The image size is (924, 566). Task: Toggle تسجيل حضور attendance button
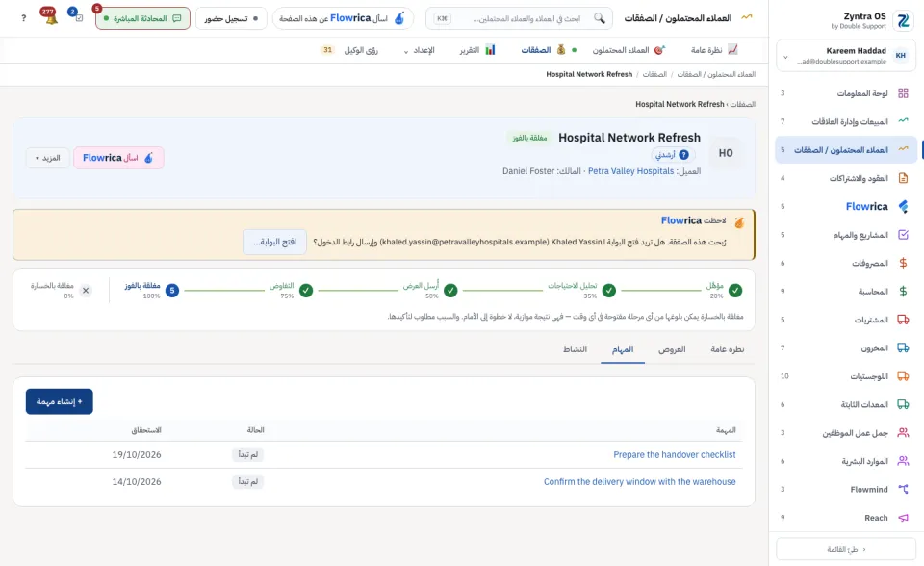click(x=231, y=18)
